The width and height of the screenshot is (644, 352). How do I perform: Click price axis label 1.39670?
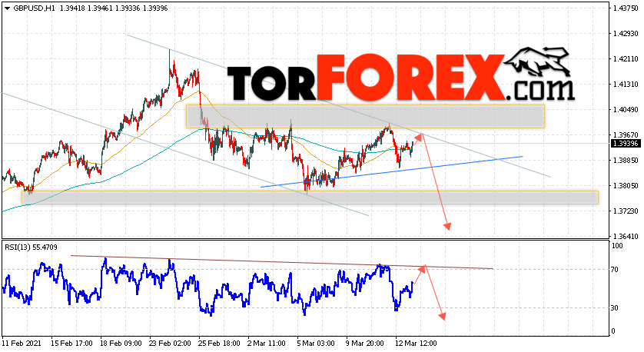[x=626, y=134]
